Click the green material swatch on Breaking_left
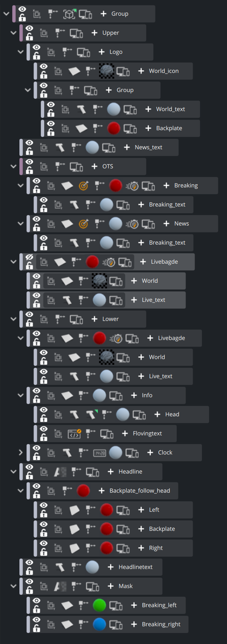 coord(99,605)
